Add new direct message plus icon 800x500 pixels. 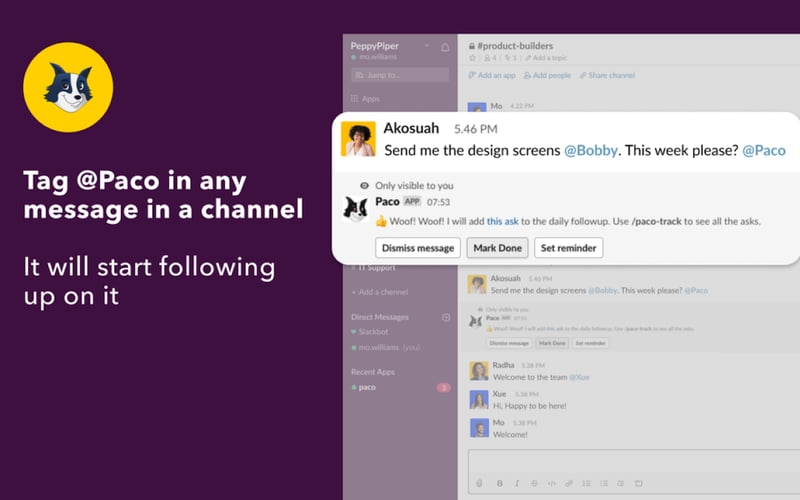(446, 317)
